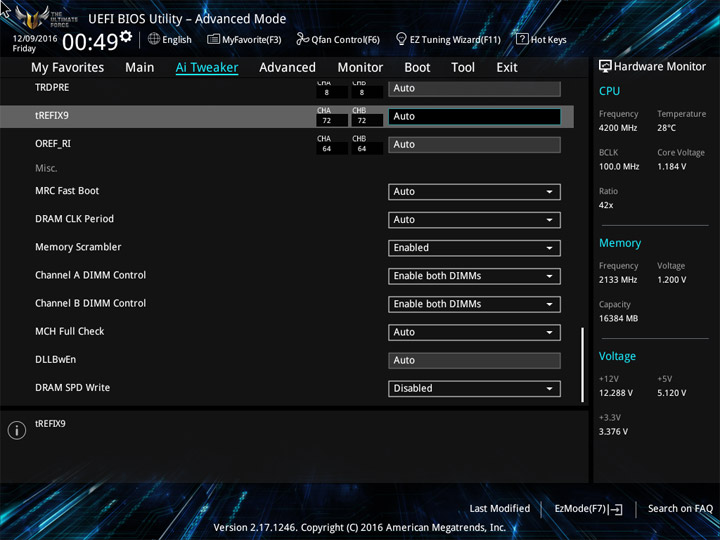Click the settings list scrollbar
Image resolution: width=720 pixels, height=540 pixels.
[x=582, y=365]
